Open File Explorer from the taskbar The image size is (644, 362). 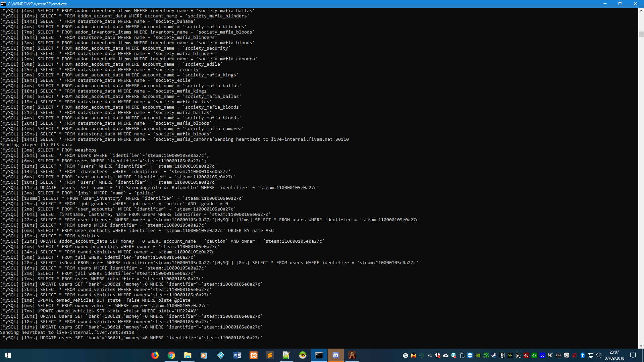click(188, 355)
